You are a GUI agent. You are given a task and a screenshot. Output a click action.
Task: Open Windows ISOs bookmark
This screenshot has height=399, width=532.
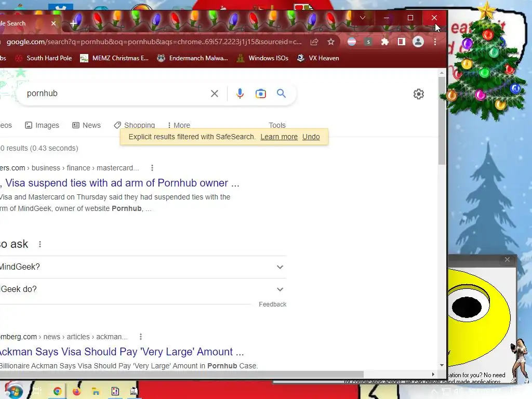(262, 58)
